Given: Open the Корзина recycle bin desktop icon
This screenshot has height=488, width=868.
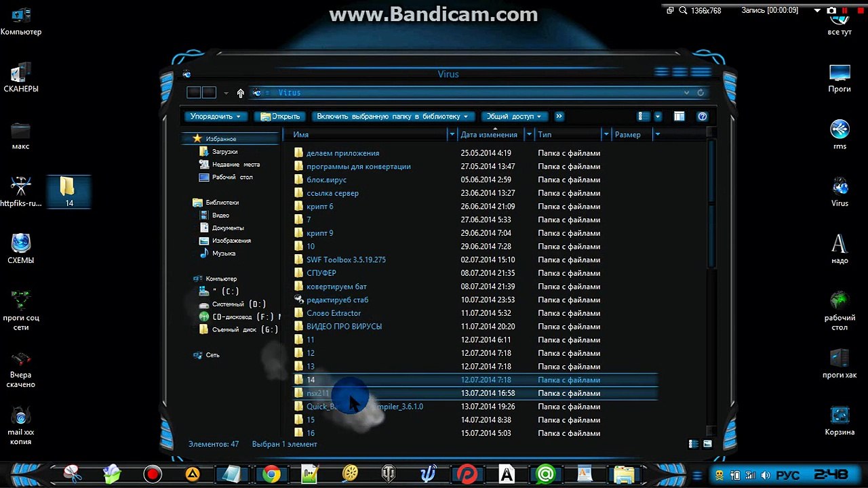Looking at the screenshot, I should coord(840,420).
